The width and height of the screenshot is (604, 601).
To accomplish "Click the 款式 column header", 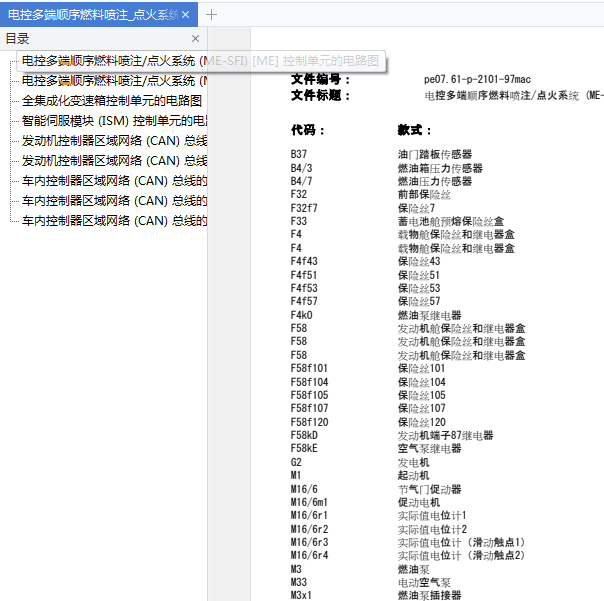I will click(414, 130).
